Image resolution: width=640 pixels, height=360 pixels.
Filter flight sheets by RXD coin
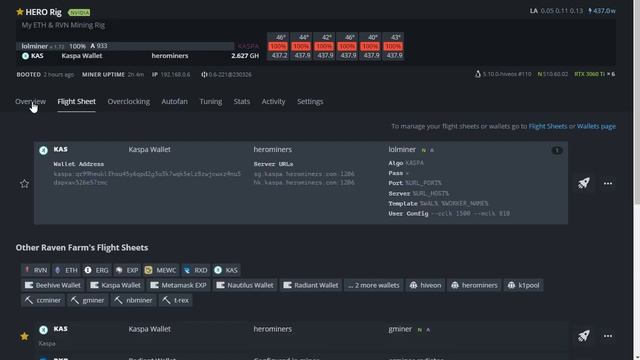pos(196,270)
